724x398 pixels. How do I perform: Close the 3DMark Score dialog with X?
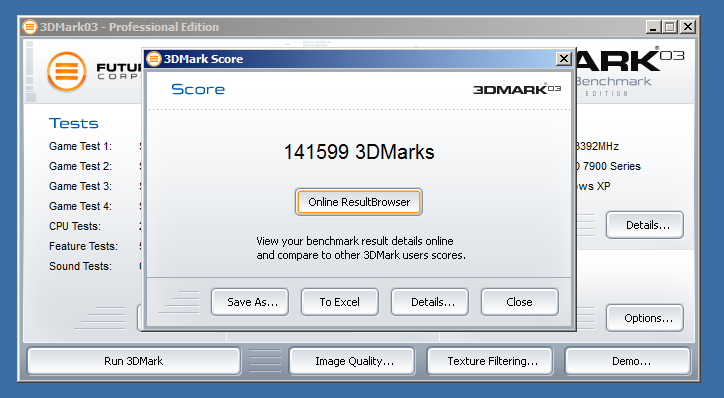[563, 59]
